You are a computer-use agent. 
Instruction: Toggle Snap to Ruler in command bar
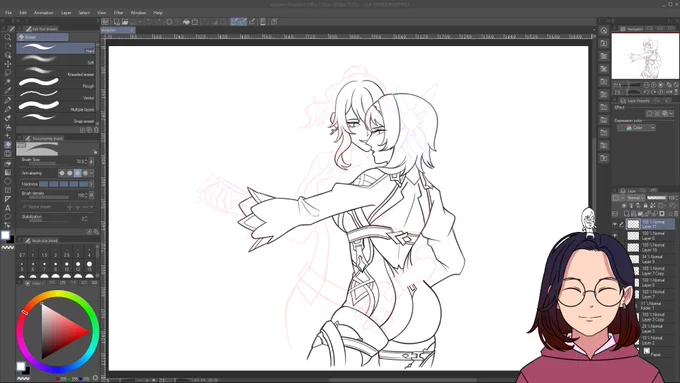tap(234, 22)
